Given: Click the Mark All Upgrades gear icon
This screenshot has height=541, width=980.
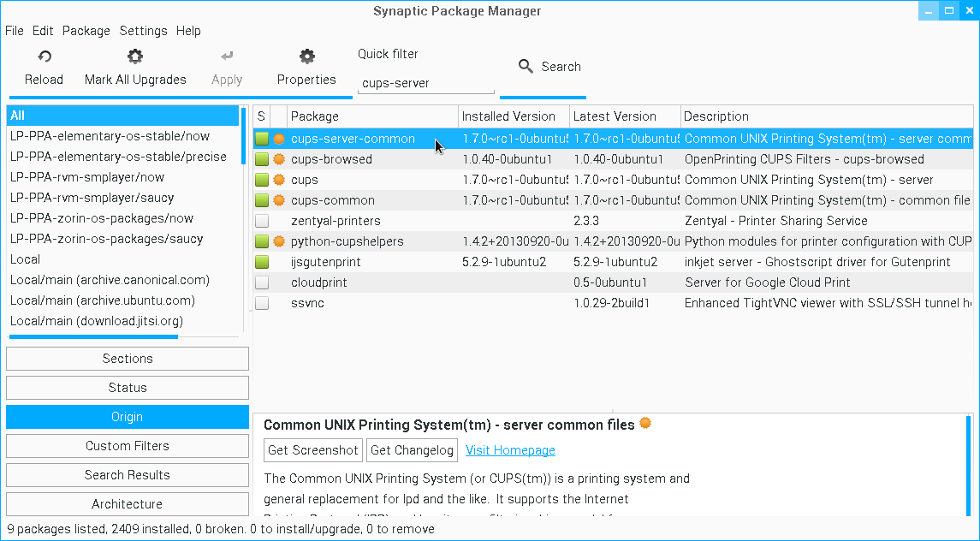Looking at the screenshot, I should 135,57.
